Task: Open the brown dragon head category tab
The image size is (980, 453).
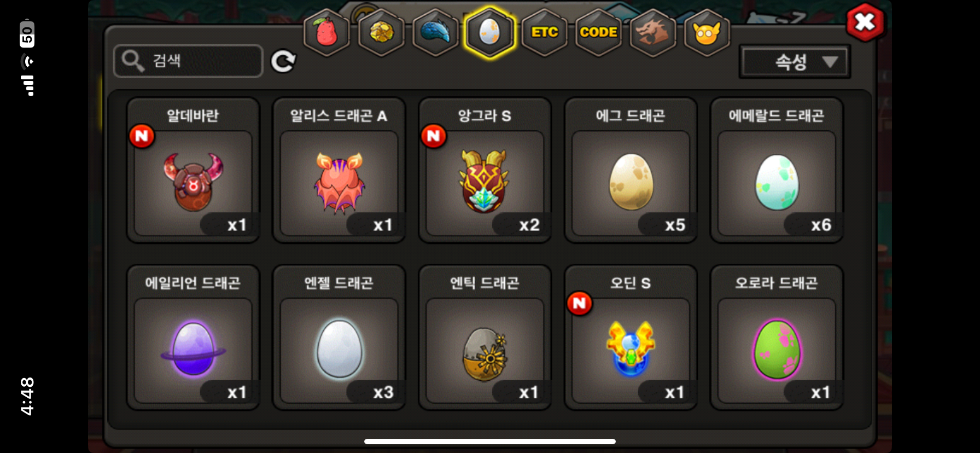Action: tap(653, 33)
